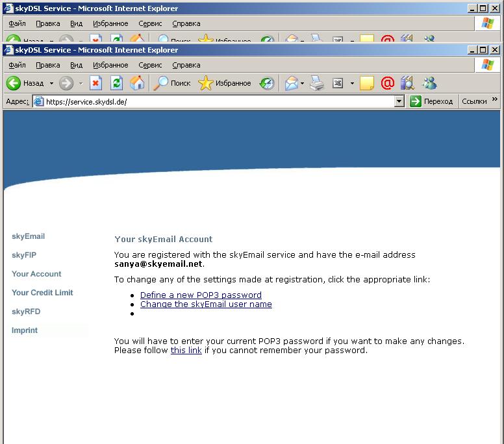
Task: Click the red @ toolbar icon
Action: tap(387, 83)
